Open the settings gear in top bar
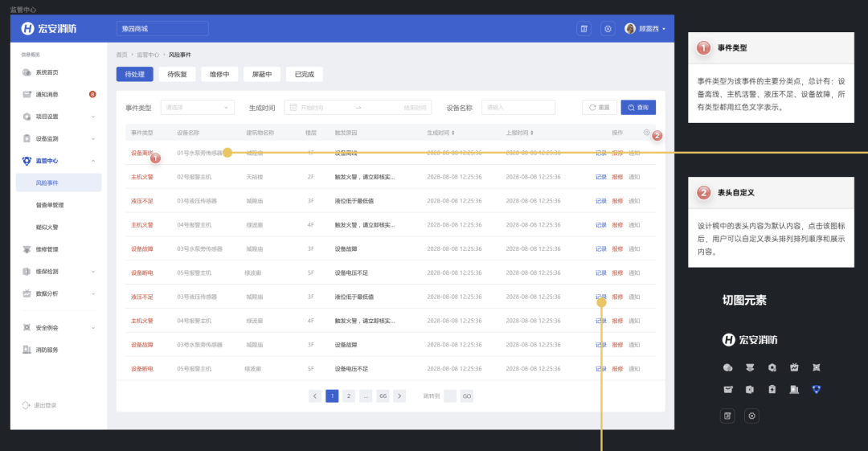The height and width of the screenshot is (451, 868). [608, 29]
